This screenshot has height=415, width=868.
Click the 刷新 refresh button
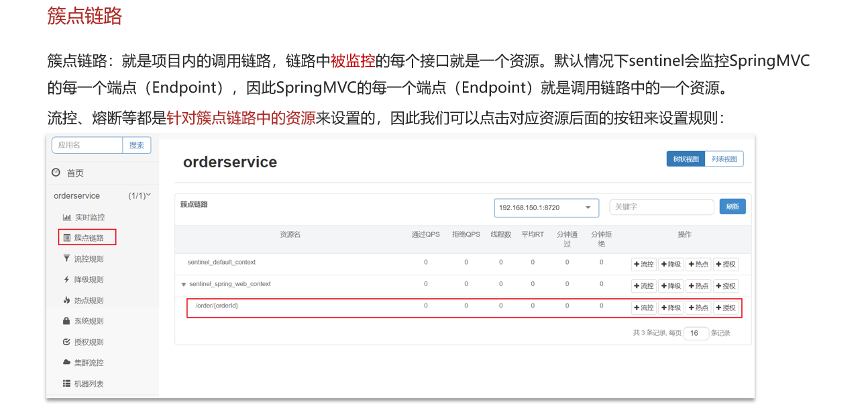[x=732, y=207]
